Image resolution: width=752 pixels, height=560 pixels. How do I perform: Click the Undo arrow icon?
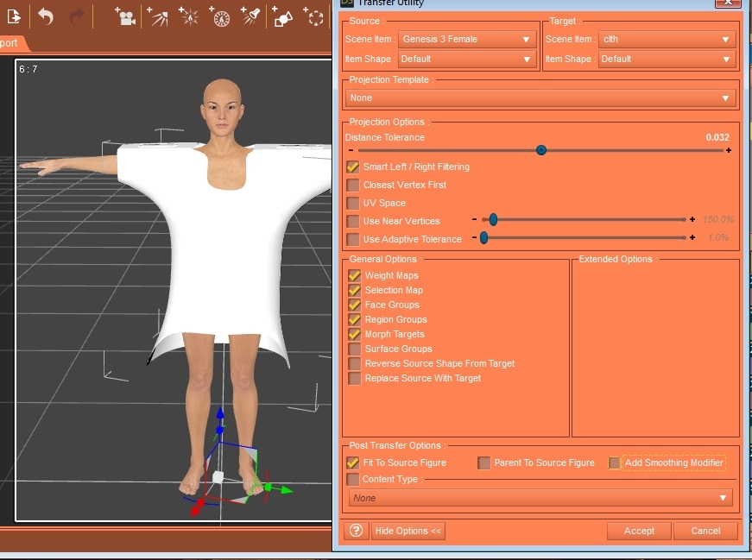pyautogui.click(x=47, y=16)
